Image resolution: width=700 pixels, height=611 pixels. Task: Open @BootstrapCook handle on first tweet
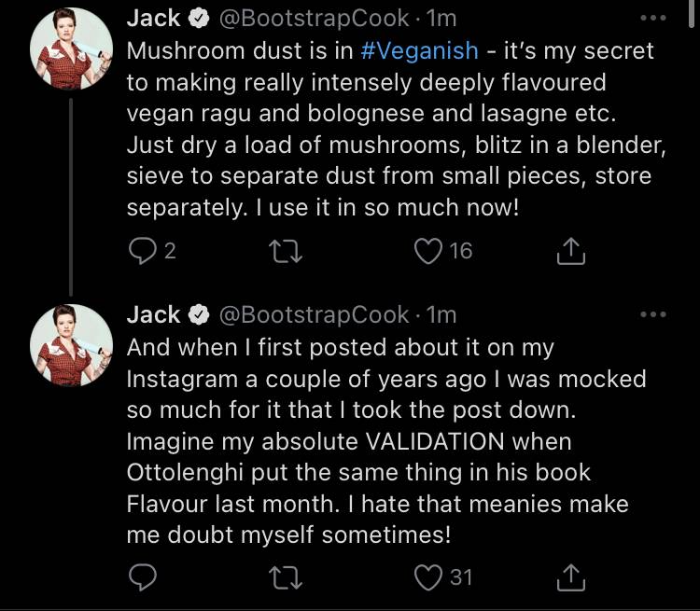(x=314, y=19)
